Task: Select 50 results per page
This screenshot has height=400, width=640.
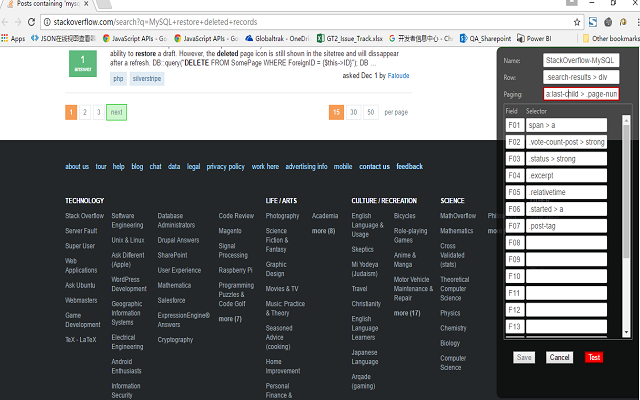Action: [371, 112]
